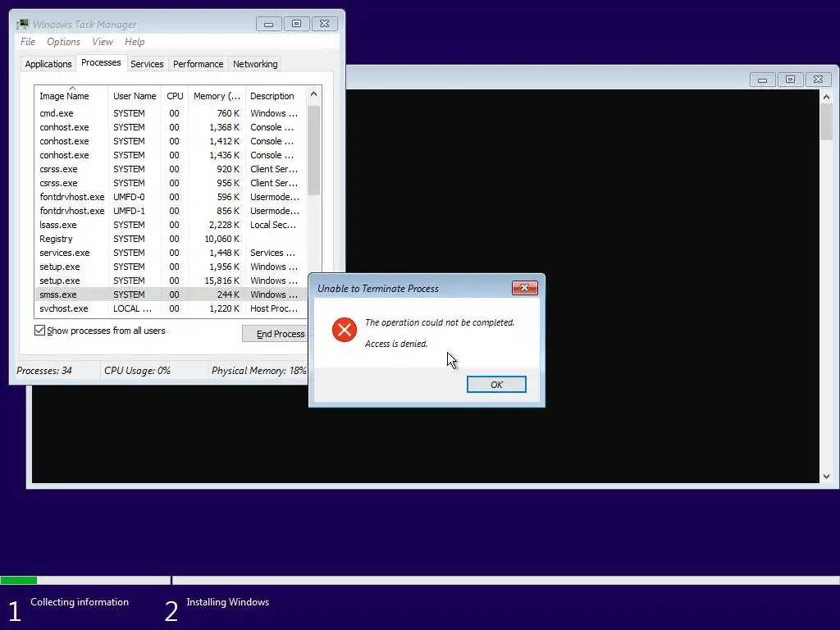
Task: Switch to the Services tab
Action: coord(147,64)
